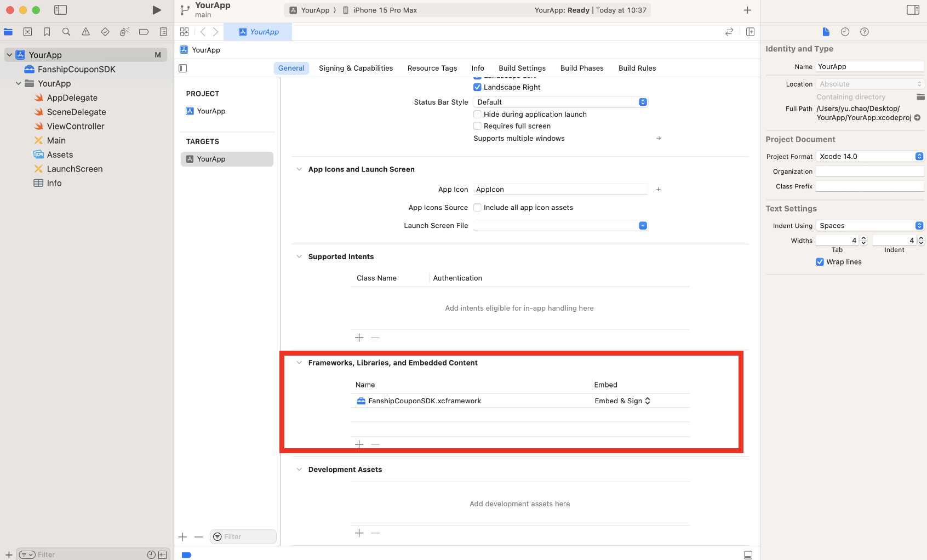
Task: Switch to the Build Settings tab
Action: [x=522, y=68]
